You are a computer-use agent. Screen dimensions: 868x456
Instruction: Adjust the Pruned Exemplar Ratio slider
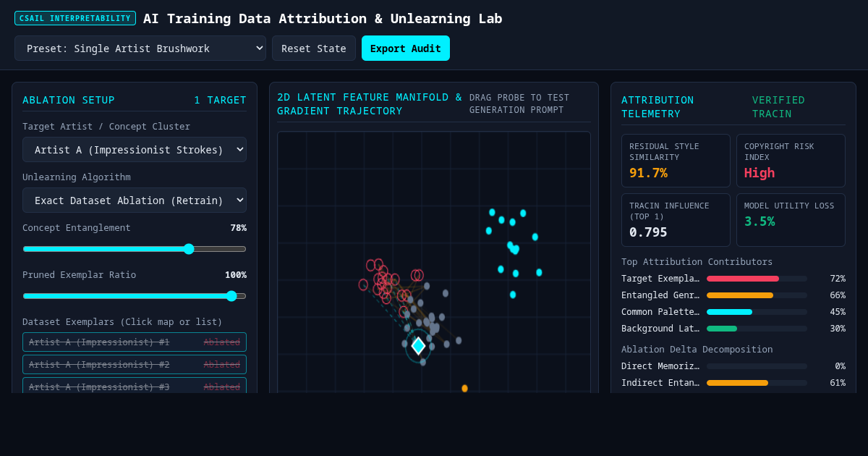pos(135,296)
